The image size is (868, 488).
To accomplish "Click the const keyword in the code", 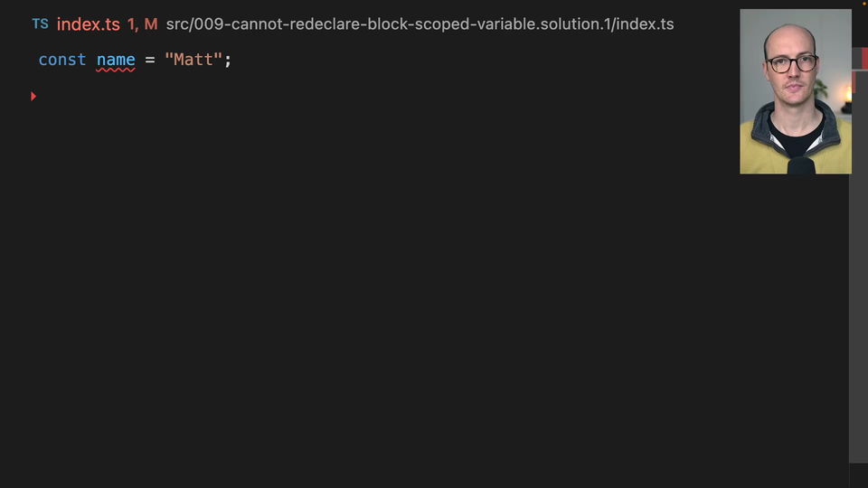I will coord(62,60).
